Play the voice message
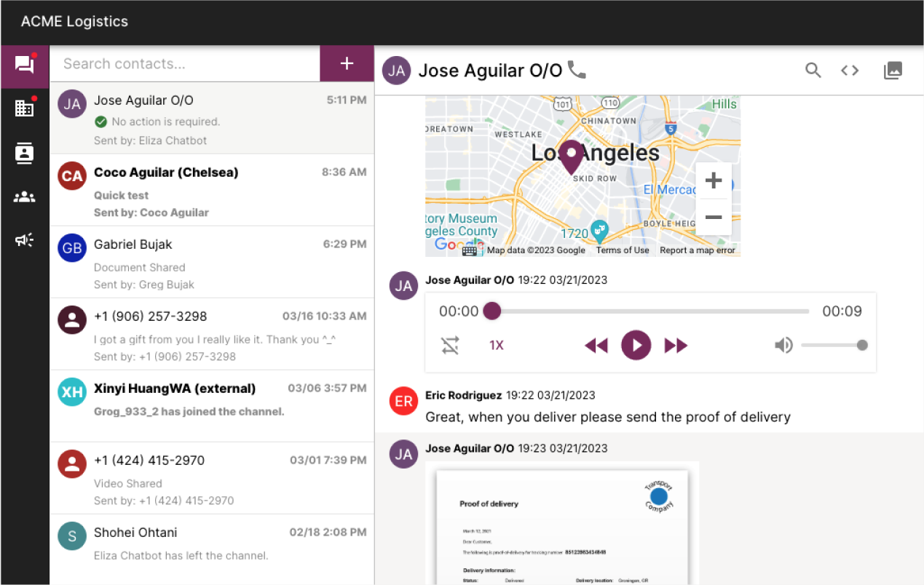The height and width of the screenshot is (585, 924). point(636,345)
